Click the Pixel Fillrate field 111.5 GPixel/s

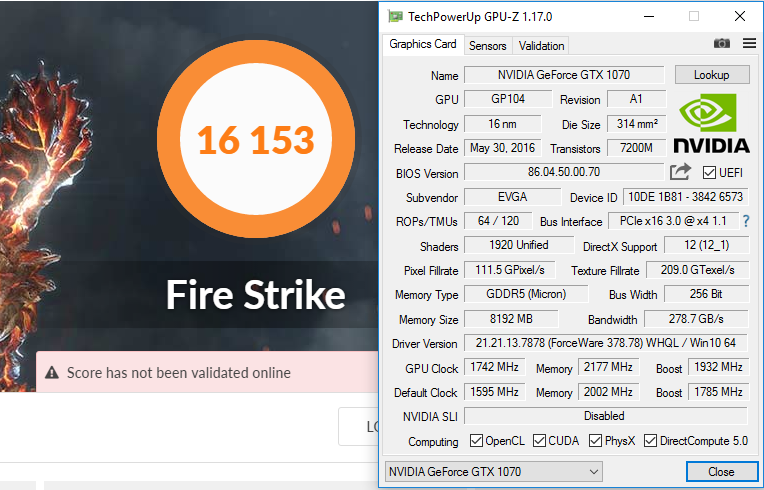tap(510, 270)
